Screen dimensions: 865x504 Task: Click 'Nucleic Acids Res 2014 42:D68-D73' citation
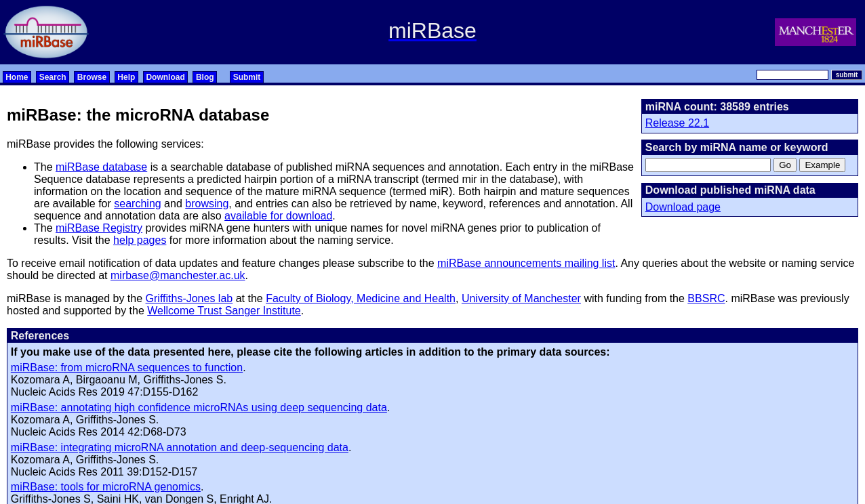pos(98,432)
